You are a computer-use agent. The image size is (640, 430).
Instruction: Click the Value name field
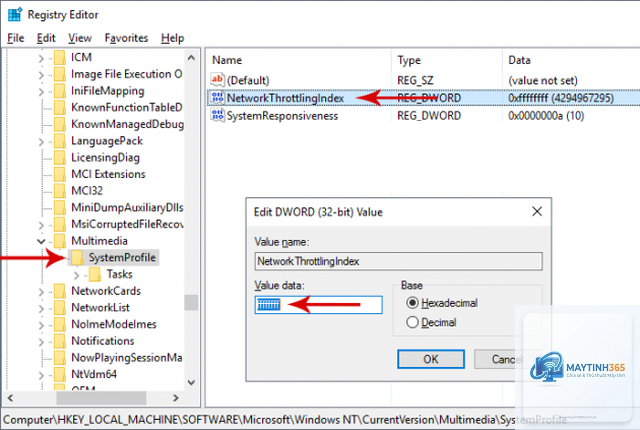[398, 261]
